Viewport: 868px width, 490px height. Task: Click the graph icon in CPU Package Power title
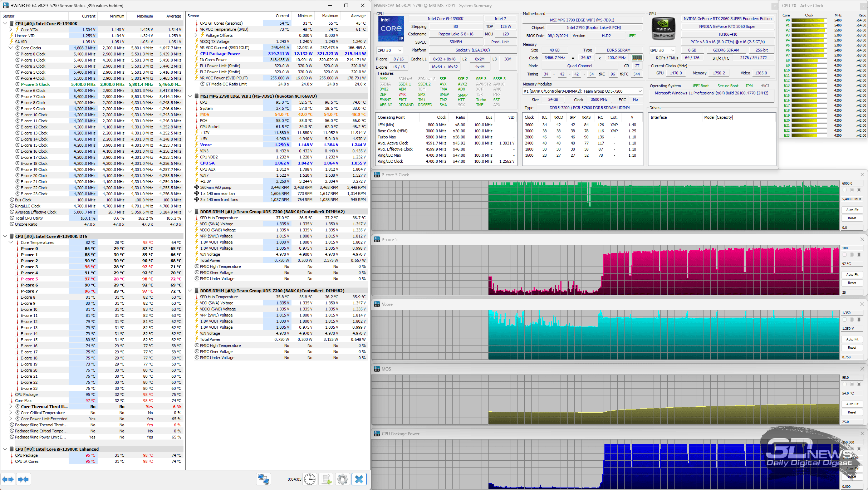pyautogui.click(x=377, y=433)
